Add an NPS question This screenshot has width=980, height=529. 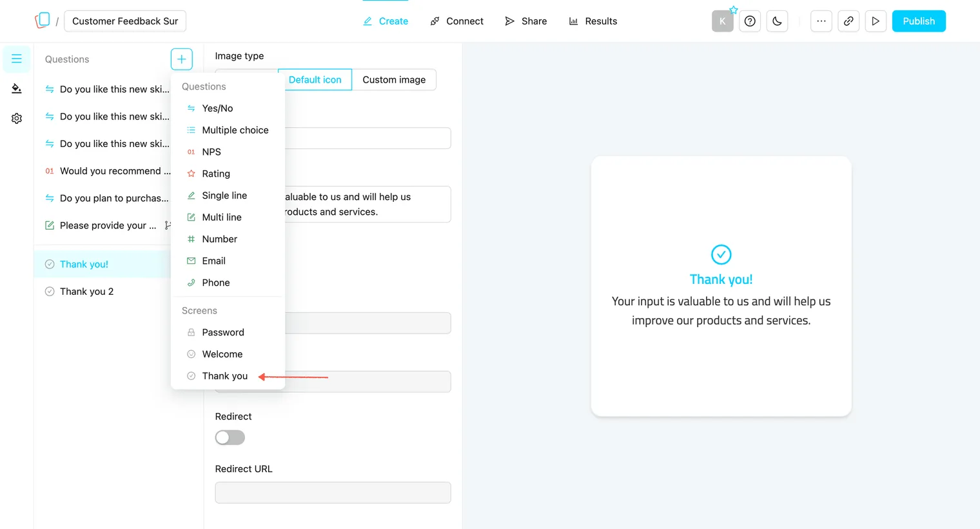pos(228,152)
